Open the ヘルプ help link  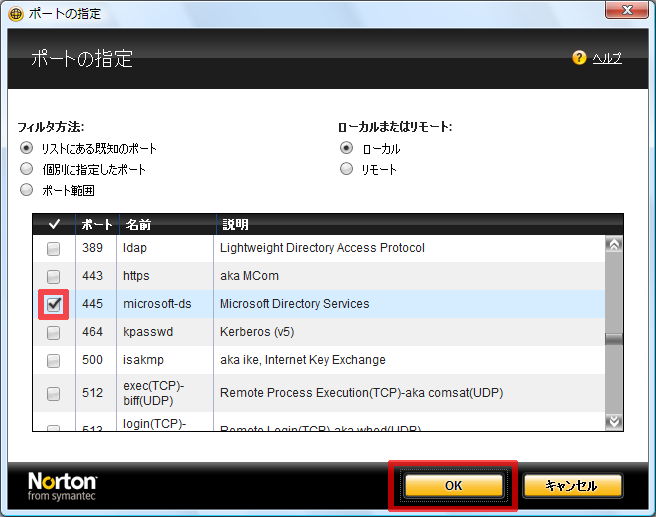tap(606, 58)
